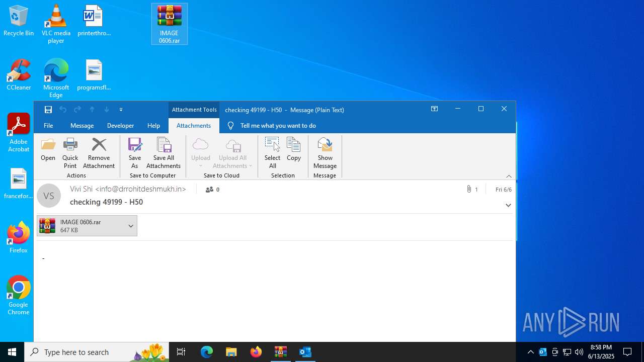Viewport: 644px width, 362px height.
Task: Click Show Message in the ribbon
Action: [x=325, y=153]
